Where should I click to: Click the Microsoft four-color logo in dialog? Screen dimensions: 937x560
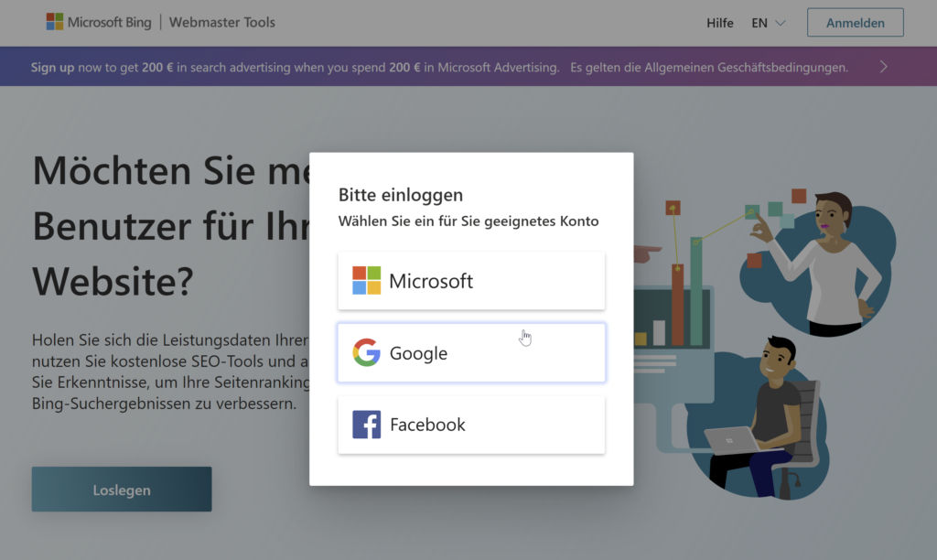point(366,280)
